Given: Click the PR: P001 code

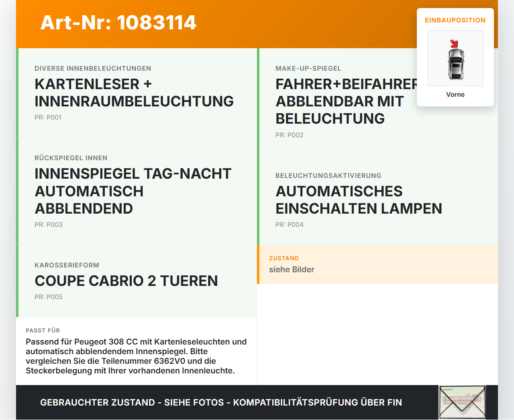Looking at the screenshot, I should tap(48, 118).
